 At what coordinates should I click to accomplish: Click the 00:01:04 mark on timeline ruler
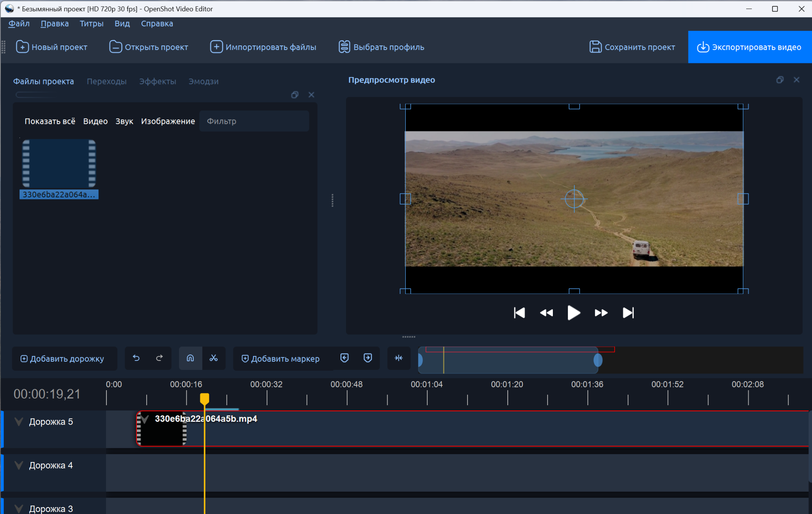(x=427, y=384)
